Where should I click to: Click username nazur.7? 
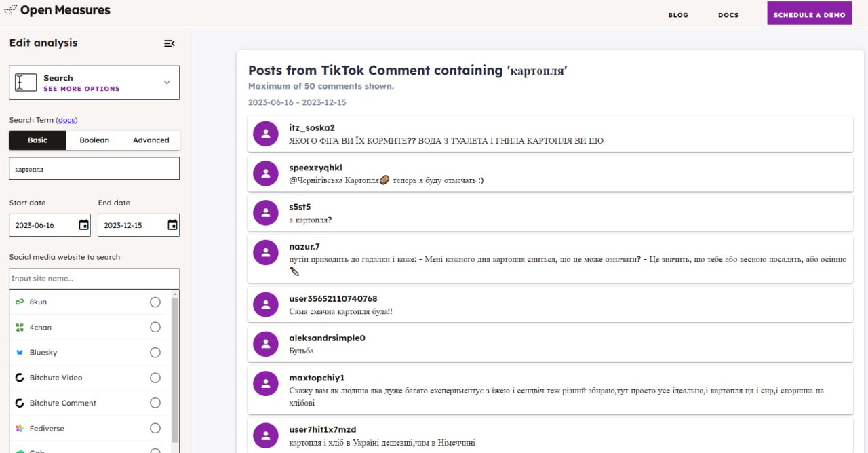pyautogui.click(x=304, y=246)
